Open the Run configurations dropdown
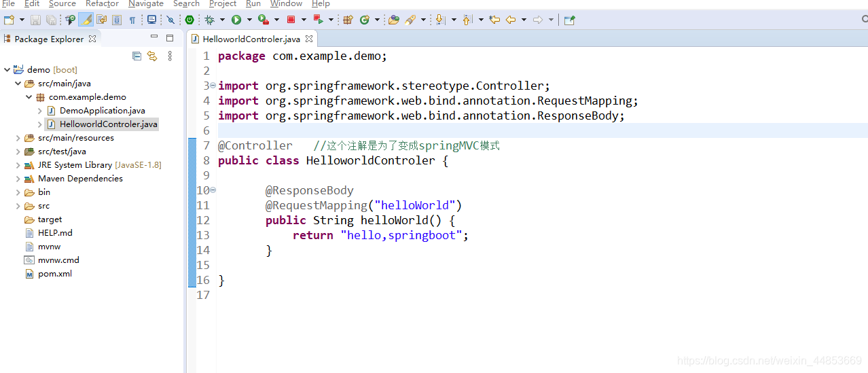868x373 pixels. tap(249, 20)
